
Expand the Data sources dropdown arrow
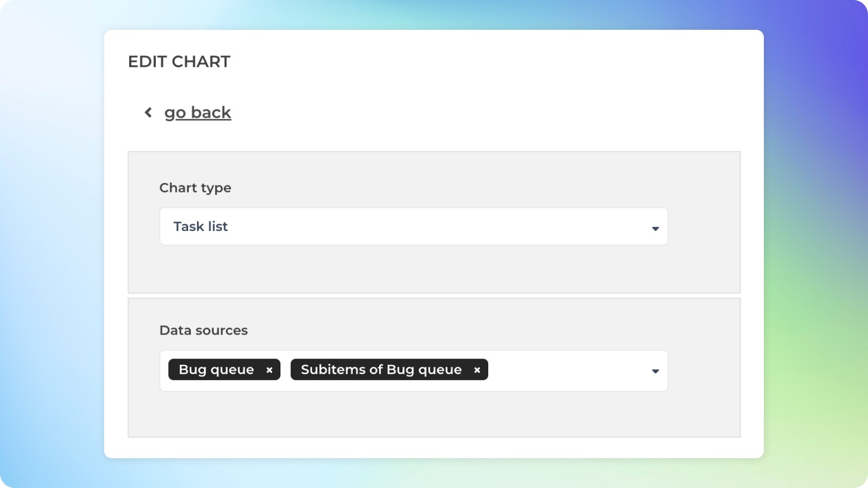click(655, 371)
